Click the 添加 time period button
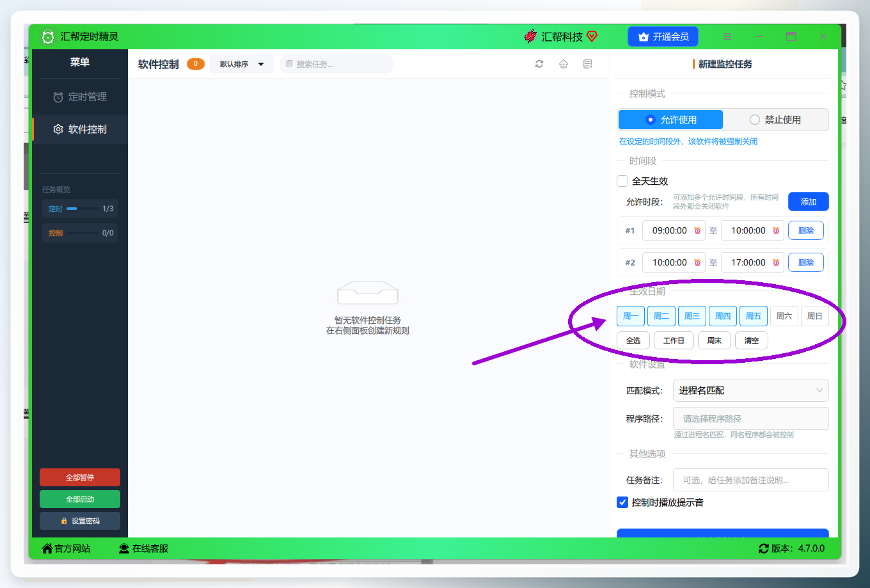 pyautogui.click(x=809, y=202)
